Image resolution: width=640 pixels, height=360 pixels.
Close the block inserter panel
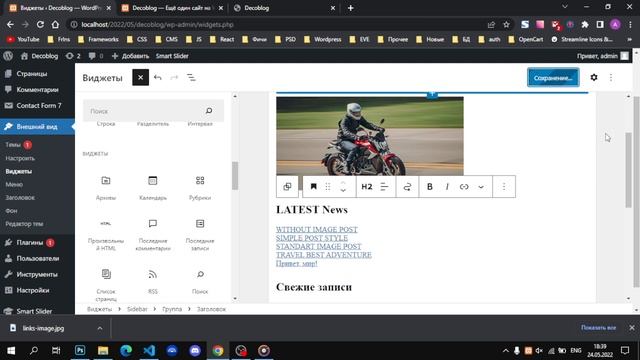pos(140,78)
